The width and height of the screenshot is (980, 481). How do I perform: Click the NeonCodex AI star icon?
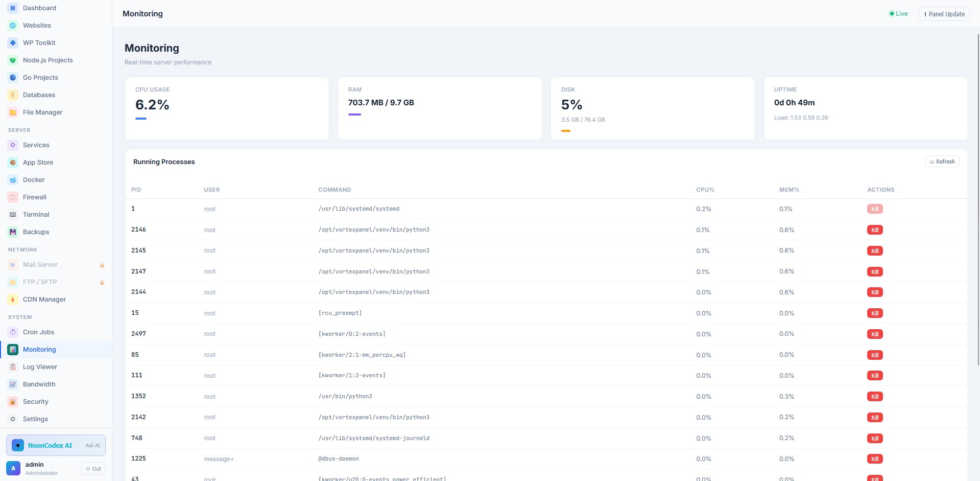click(18, 445)
